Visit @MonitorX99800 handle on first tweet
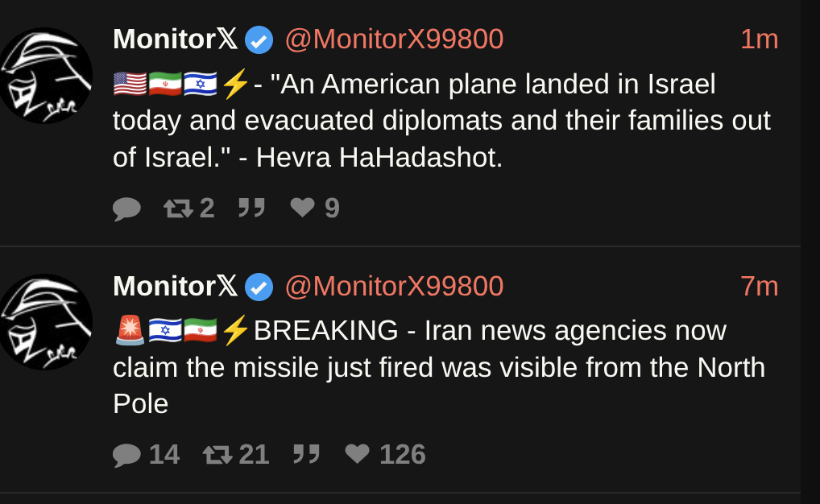 (x=395, y=39)
